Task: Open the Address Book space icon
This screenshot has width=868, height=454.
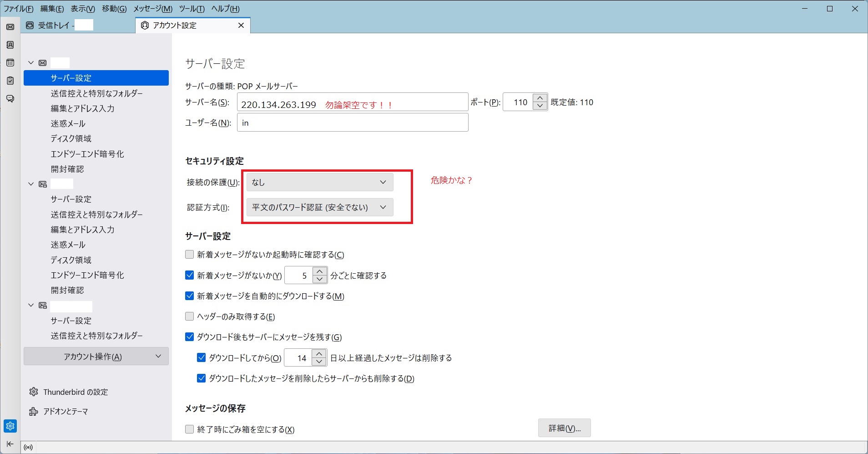Action: (x=10, y=45)
